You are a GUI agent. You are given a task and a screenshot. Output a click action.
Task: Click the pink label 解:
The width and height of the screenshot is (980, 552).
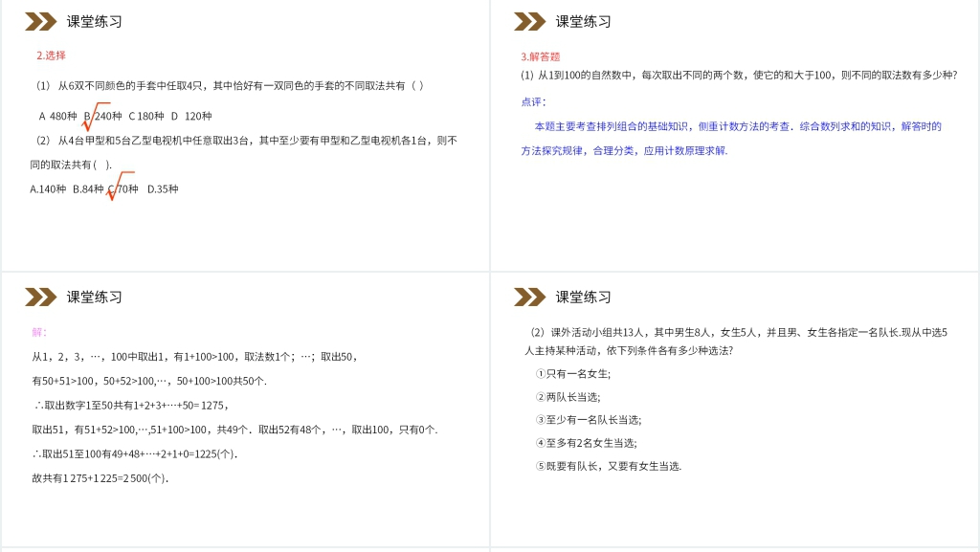point(39,332)
